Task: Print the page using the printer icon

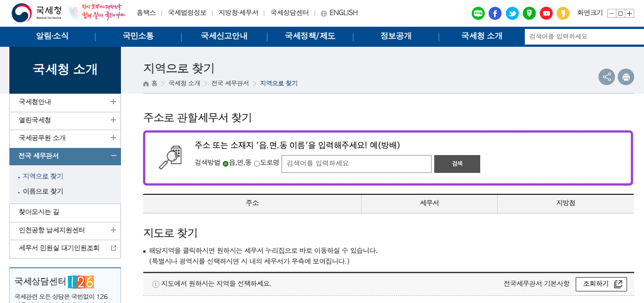Action: [x=626, y=77]
